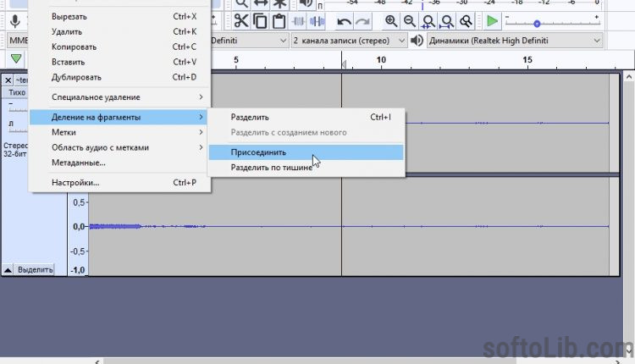Open the track name dropdown menu
The image size is (635, 364).
coord(21,80)
